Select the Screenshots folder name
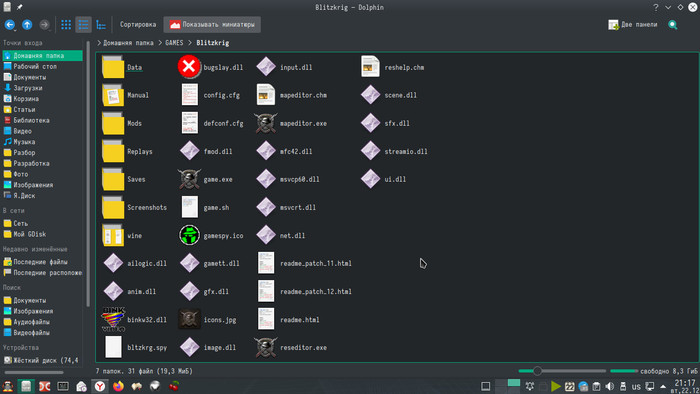700x394 pixels. [x=147, y=207]
